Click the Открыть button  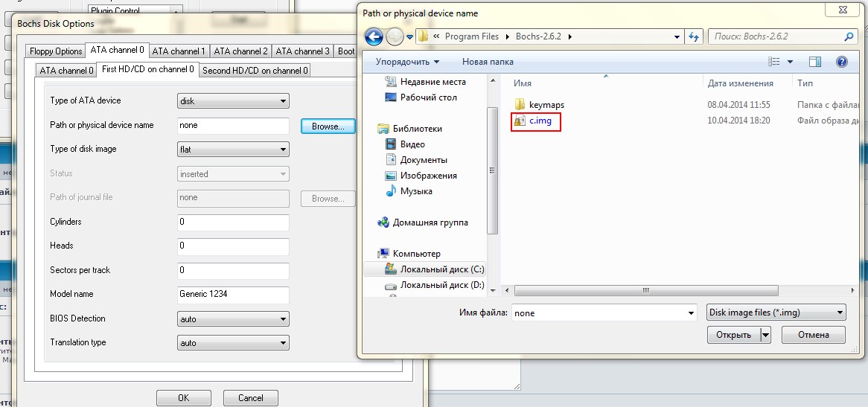(733, 335)
